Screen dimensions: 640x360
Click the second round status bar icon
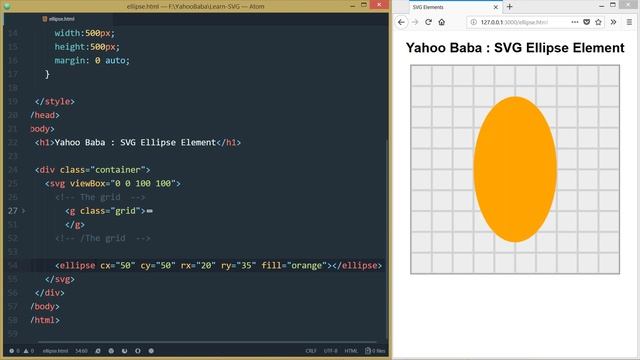tap(111, 351)
